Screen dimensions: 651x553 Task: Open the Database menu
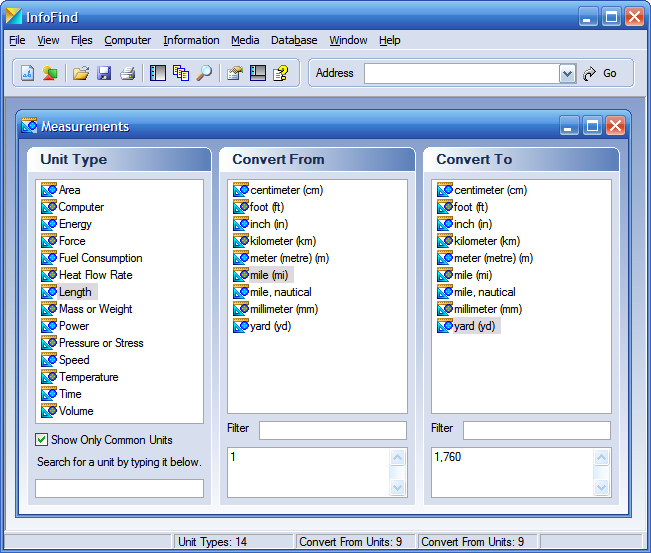[294, 40]
